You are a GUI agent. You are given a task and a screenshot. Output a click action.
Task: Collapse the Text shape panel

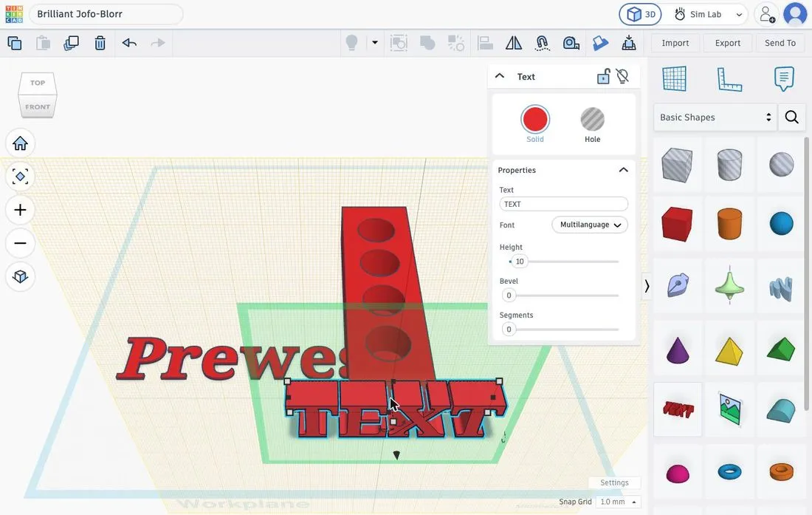pos(500,76)
